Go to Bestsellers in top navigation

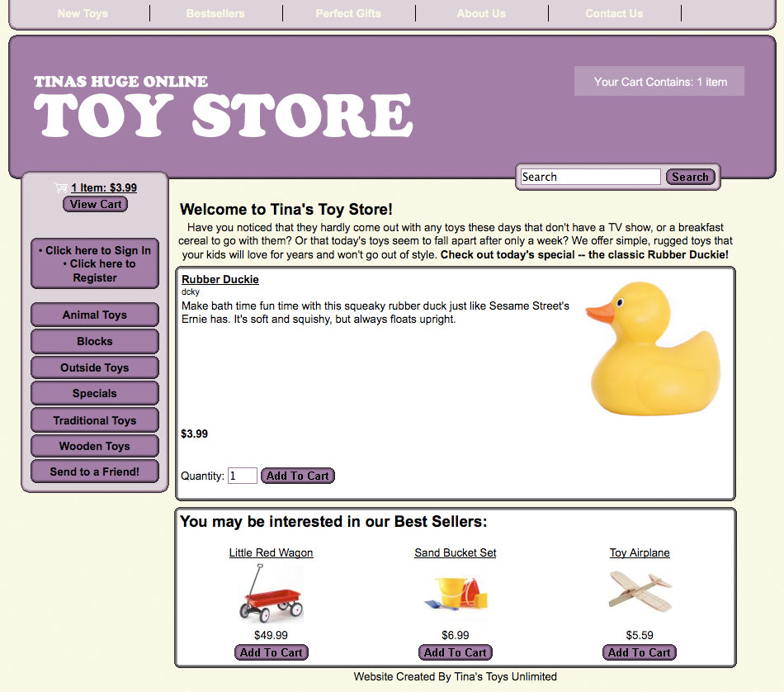pos(215,13)
